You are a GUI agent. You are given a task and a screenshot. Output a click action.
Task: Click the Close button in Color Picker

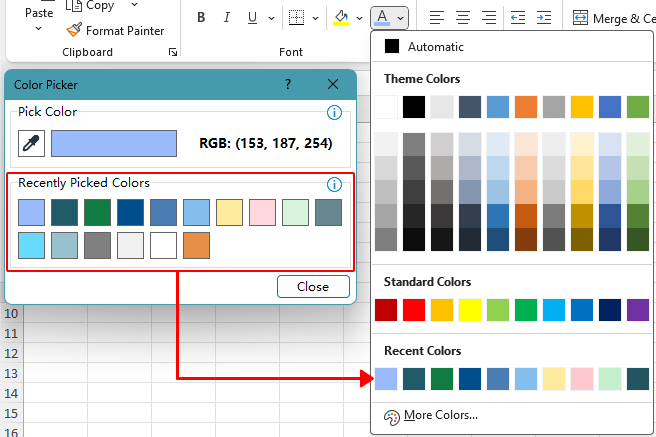(x=313, y=286)
